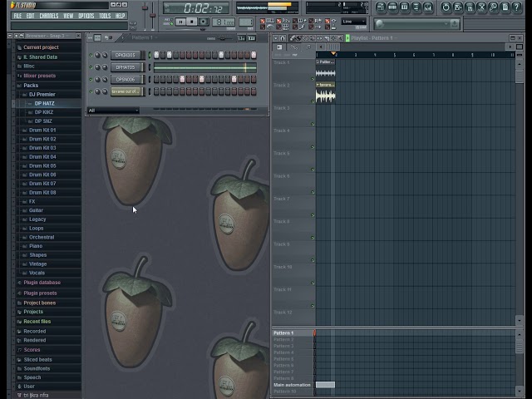
Task: Click the playlist playback speaker tool
Action: [x=340, y=38]
